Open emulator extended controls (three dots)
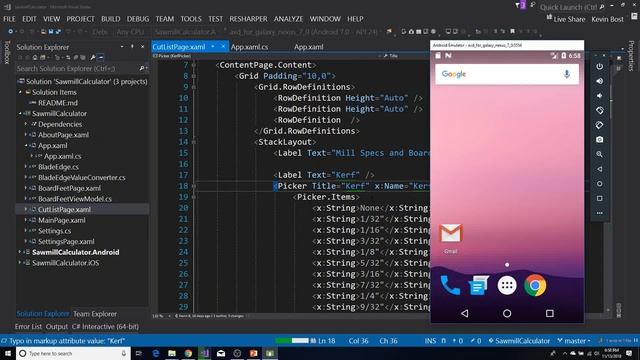Image resolution: width=640 pixels, height=360 pixels. [599, 213]
